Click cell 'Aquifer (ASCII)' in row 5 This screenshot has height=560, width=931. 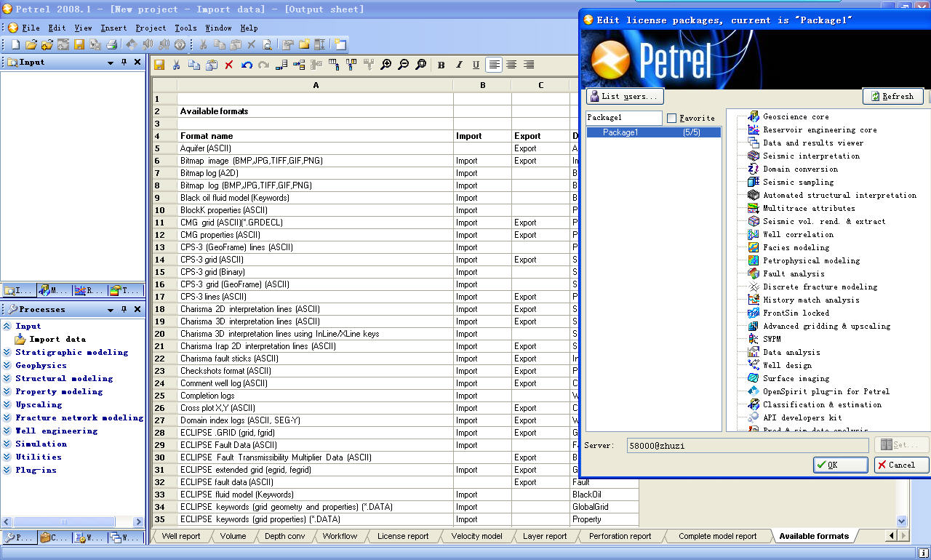click(x=315, y=148)
